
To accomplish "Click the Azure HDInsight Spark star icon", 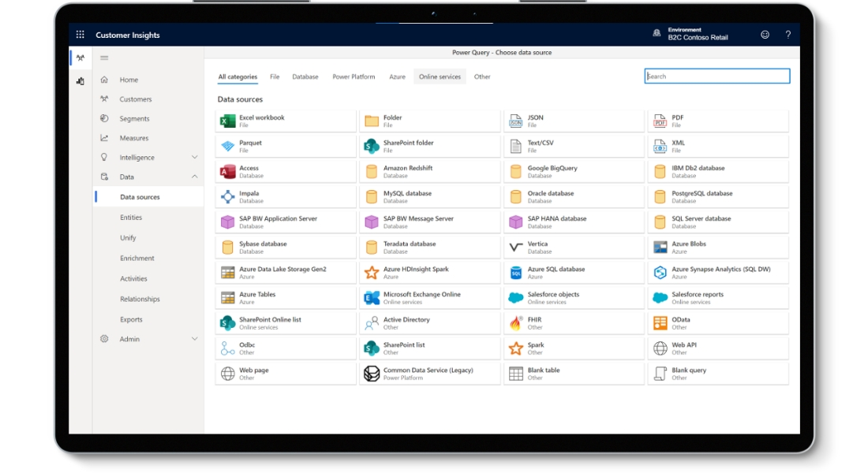I will coord(372,273).
